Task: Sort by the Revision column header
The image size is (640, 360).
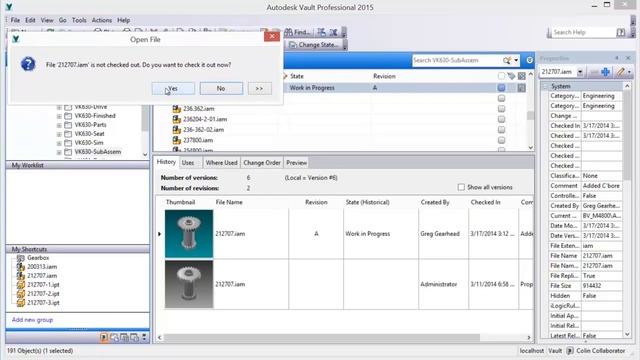Action: [x=384, y=76]
